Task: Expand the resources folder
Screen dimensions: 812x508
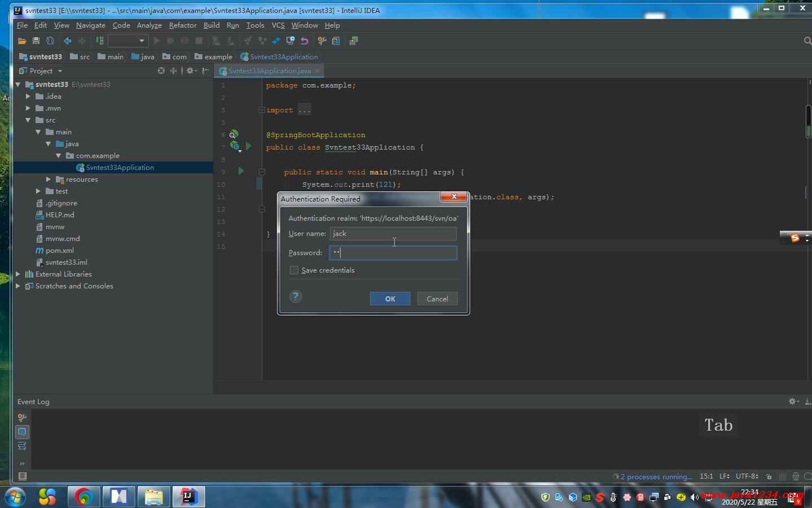Action: point(48,179)
